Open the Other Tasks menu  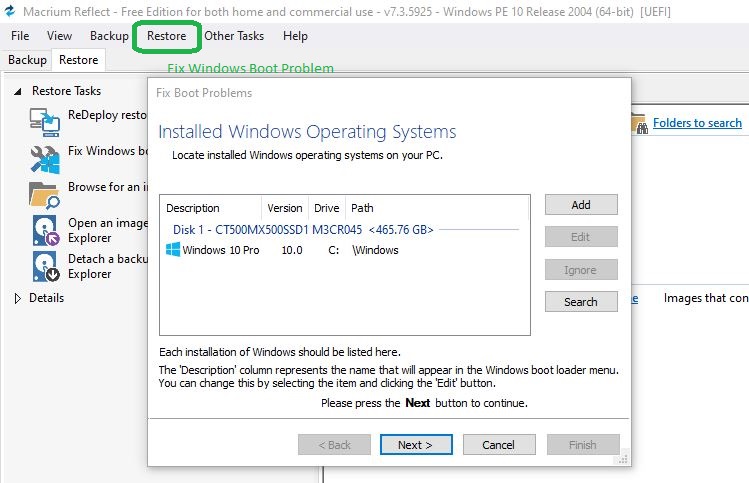coord(234,36)
